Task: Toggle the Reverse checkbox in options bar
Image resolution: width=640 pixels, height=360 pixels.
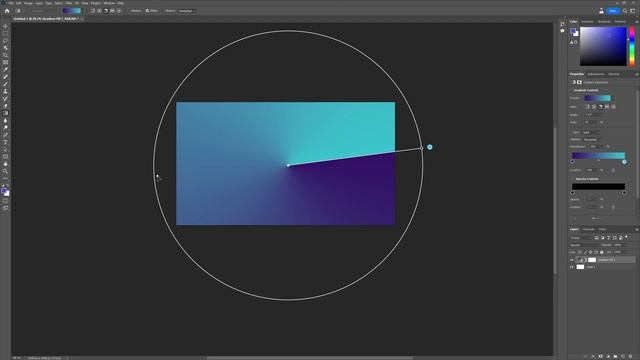Action: [135, 11]
